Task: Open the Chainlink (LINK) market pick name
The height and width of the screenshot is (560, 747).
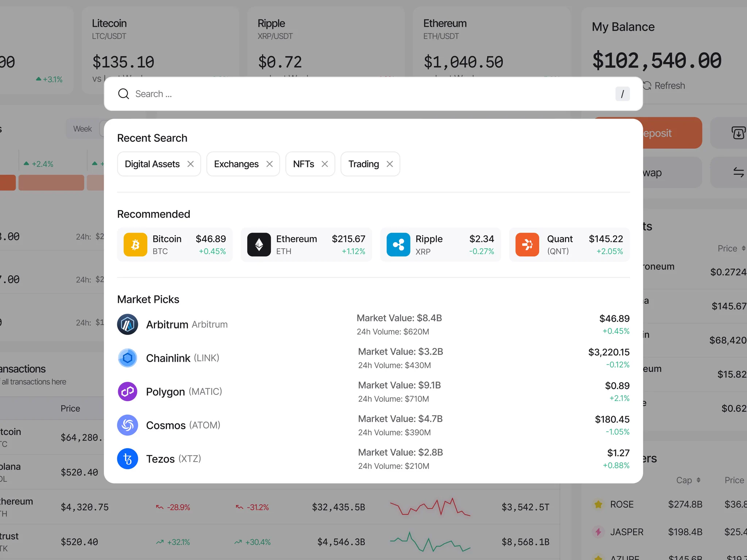Action: click(x=182, y=358)
